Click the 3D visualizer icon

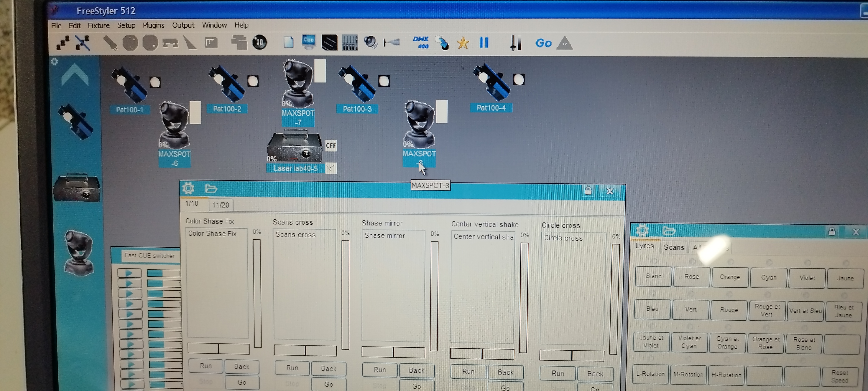coord(260,43)
